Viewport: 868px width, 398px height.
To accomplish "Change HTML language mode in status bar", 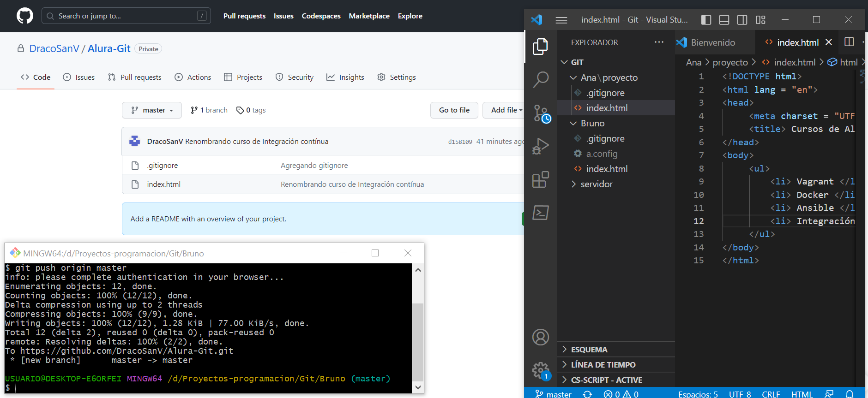I will (x=802, y=394).
